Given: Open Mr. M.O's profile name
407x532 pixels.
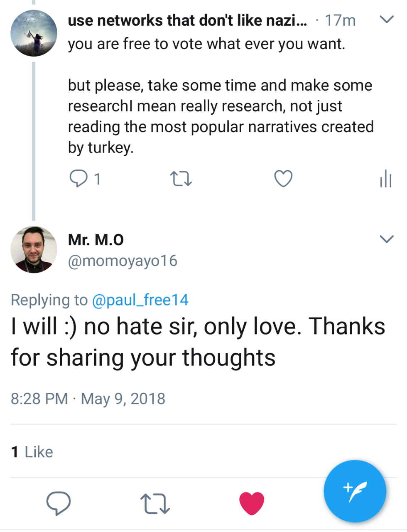Looking at the screenshot, I should [96, 240].
